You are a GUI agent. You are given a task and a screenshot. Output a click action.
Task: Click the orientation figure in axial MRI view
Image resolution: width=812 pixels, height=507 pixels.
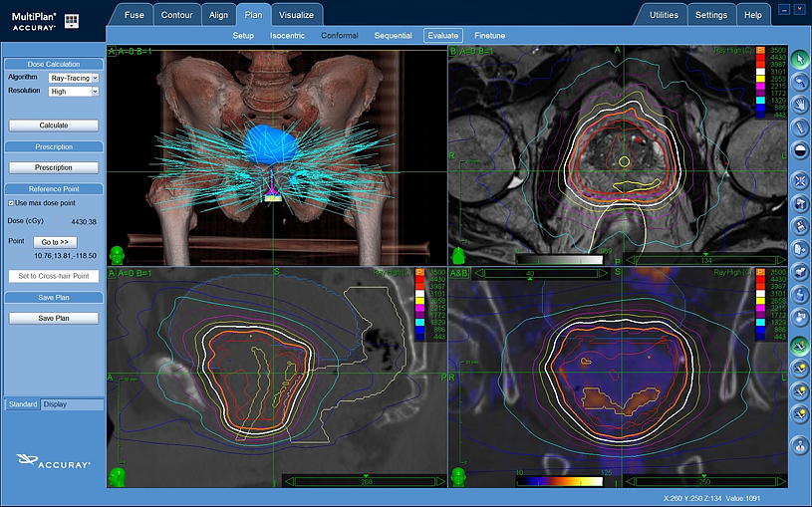pos(457,256)
